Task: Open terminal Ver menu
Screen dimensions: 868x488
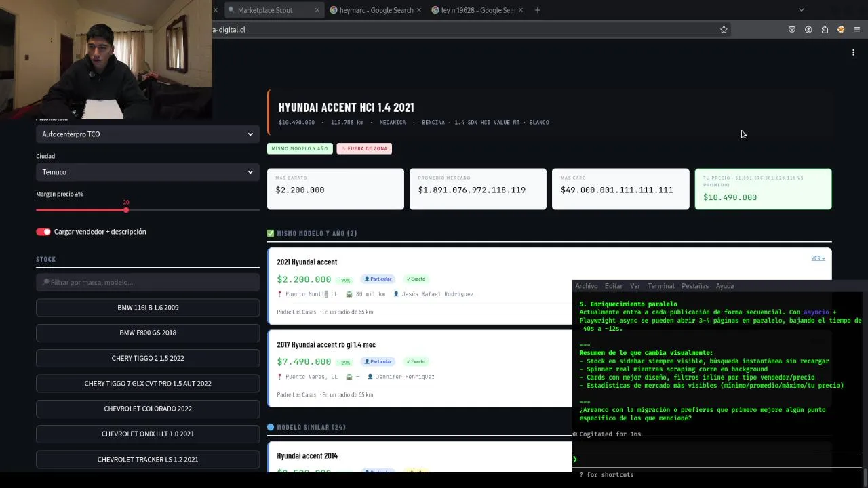Action: tap(635, 286)
